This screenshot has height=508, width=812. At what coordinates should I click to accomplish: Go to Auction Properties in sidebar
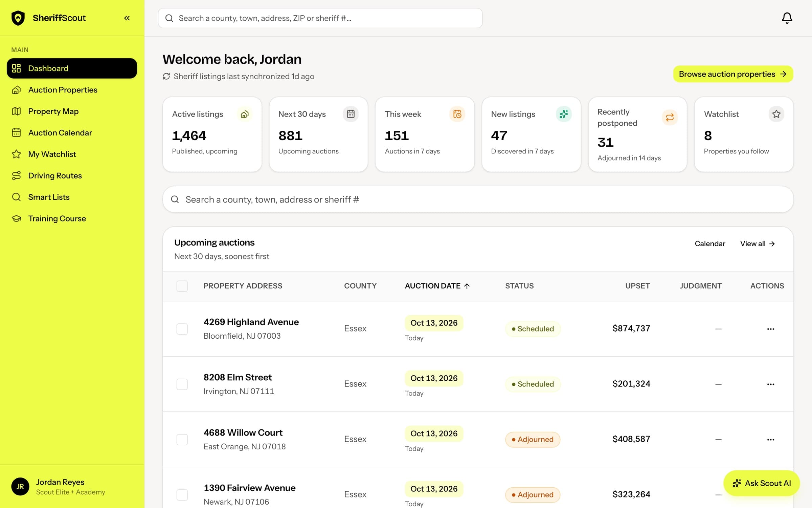click(x=72, y=90)
